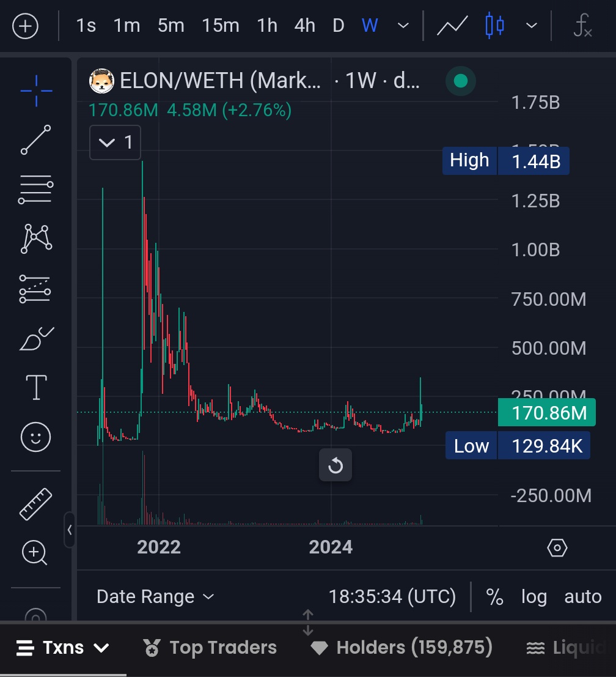
Task: Click the High 1.44B price label
Action: (x=505, y=161)
